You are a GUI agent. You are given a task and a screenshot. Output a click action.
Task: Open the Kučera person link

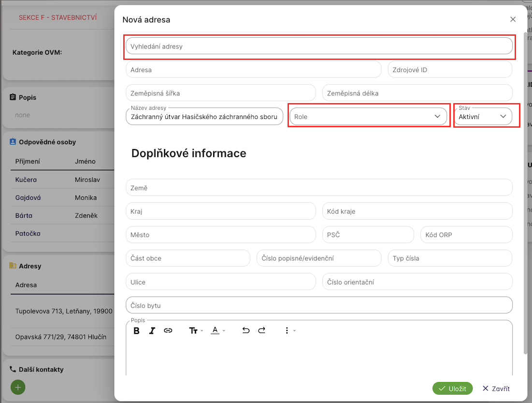tap(28, 180)
